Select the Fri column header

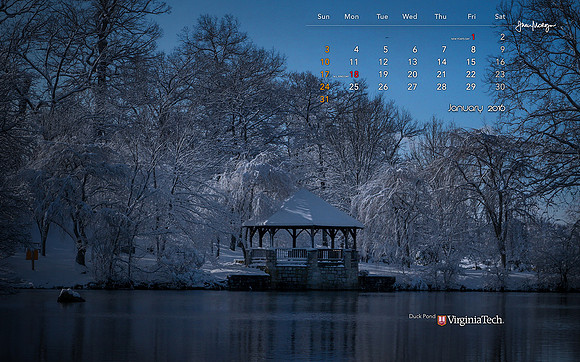[x=472, y=17]
